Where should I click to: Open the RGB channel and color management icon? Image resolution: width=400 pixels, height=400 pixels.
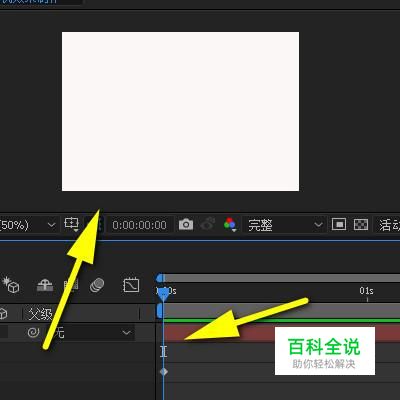(x=230, y=225)
